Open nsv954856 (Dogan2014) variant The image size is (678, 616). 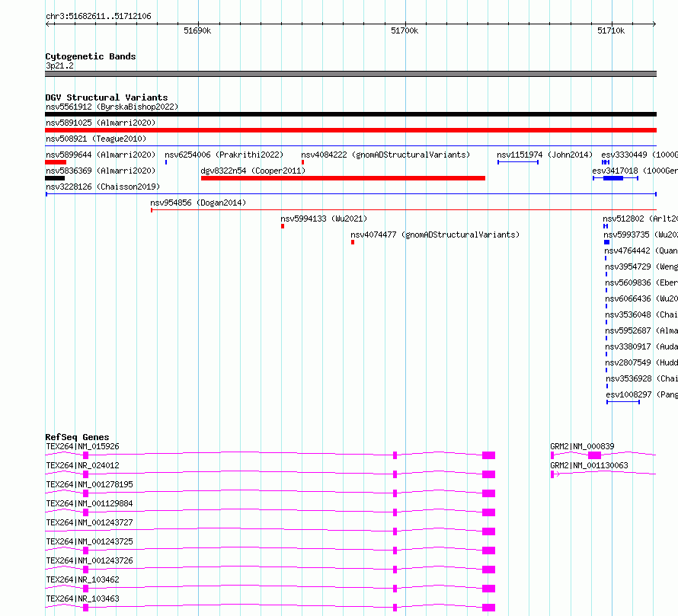pos(198,203)
